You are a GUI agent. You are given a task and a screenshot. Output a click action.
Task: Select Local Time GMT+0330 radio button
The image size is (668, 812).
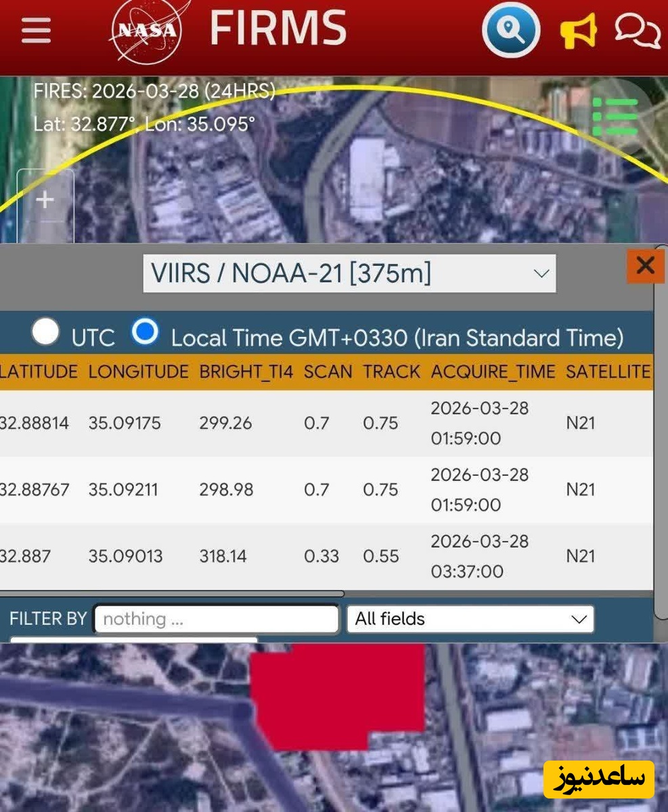146,332
